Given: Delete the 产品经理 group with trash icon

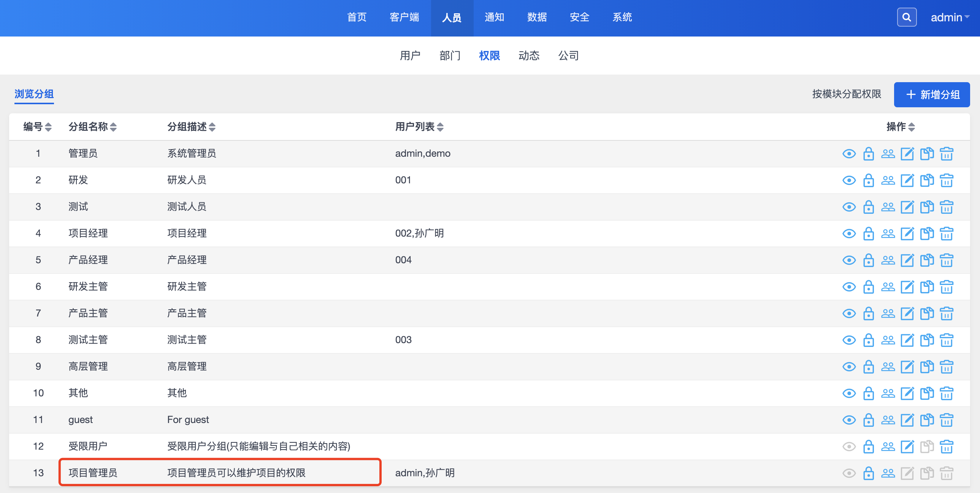Looking at the screenshot, I should point(946,261).
